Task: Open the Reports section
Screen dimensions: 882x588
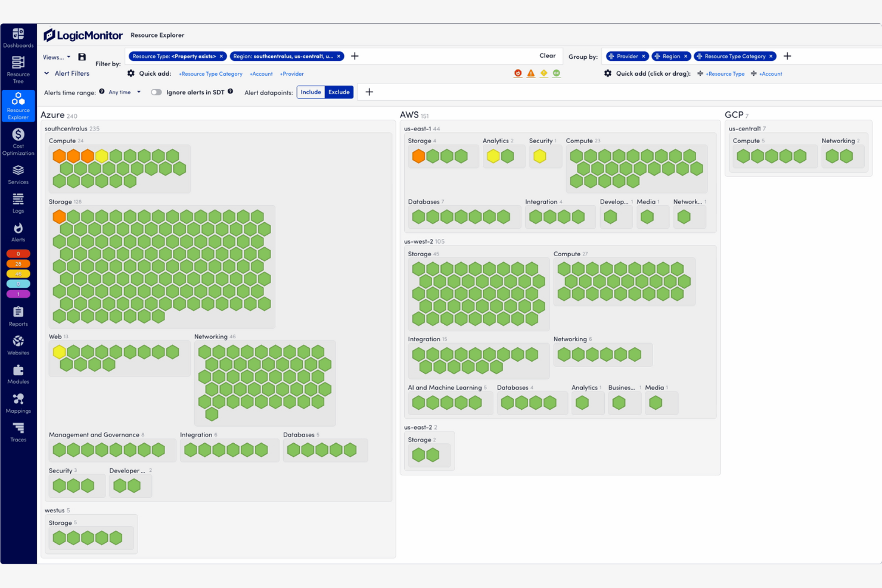Action: (18, 316)
